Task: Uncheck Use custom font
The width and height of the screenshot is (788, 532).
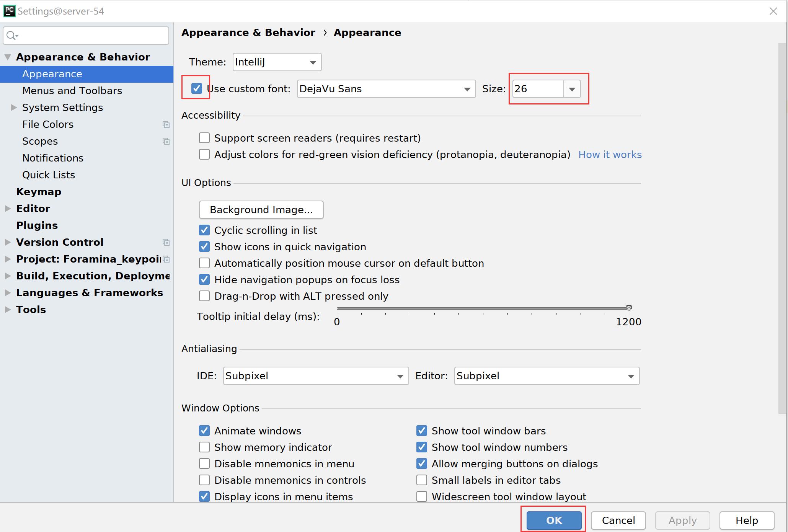Action: 196,88
